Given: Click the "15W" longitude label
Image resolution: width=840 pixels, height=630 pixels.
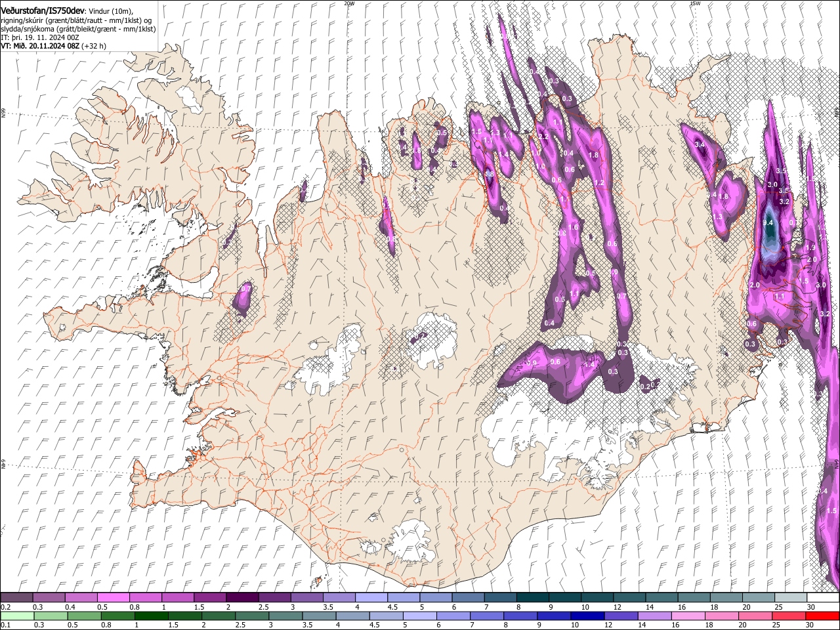Looking at the screenshot, I should [x=695, y=3].
